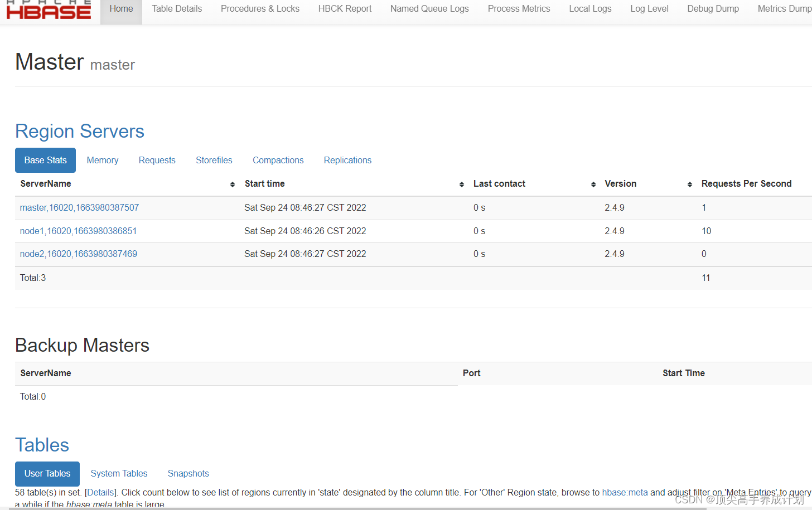Open the Home nav item
This screenshot has height=510, width=812.
click(121, 9)
